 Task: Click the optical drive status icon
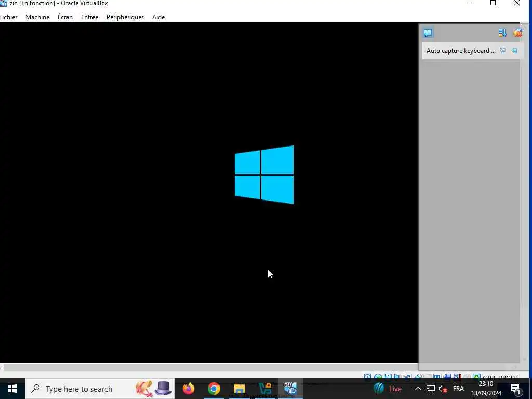click(378, 376)
